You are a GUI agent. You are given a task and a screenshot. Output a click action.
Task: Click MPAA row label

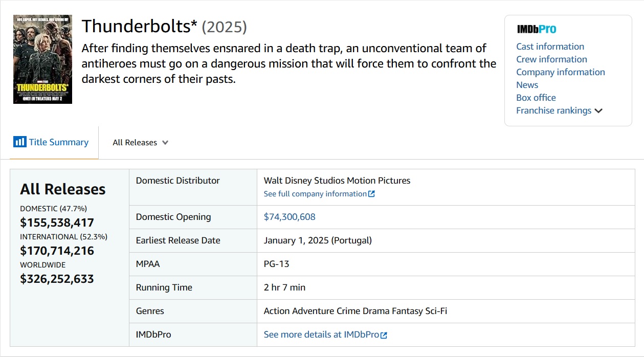pos(148,264)
